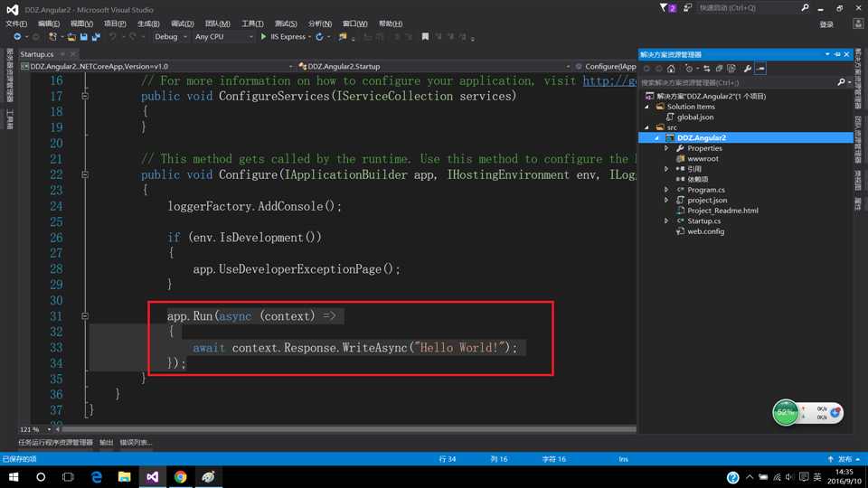
Task: Click the Save All toolbar icon
Action: click(96, 36)
